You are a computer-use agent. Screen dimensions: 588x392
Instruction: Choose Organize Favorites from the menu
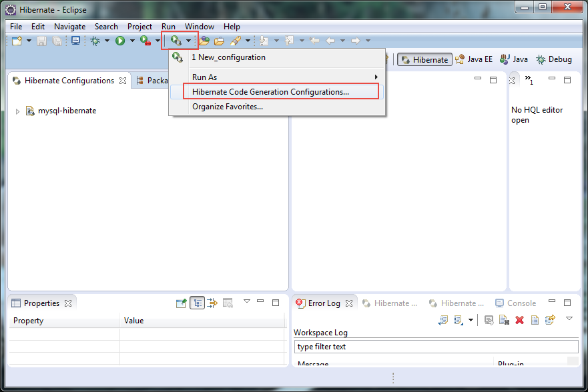(x=227, y=107)
